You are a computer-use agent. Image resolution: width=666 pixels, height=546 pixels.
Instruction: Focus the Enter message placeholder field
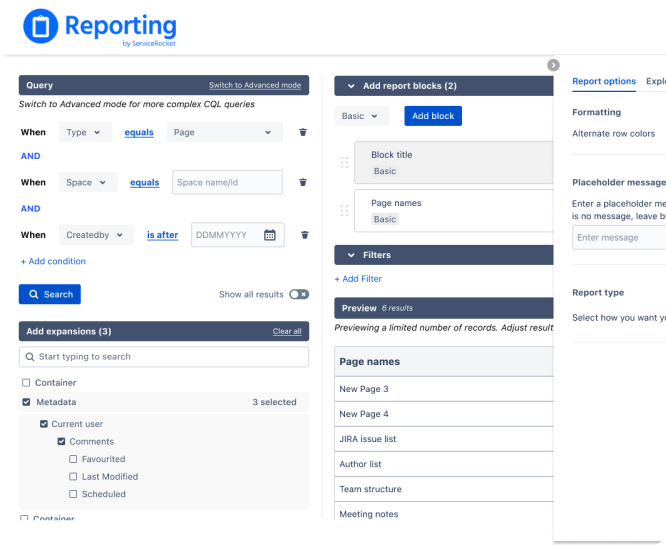pyautogui.click(x=619, y=238)
